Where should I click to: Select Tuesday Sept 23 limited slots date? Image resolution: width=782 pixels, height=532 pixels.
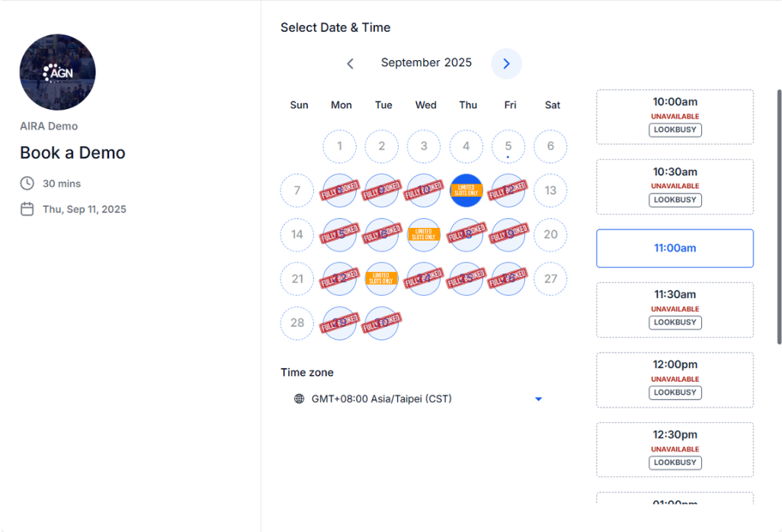click(382, 279)
